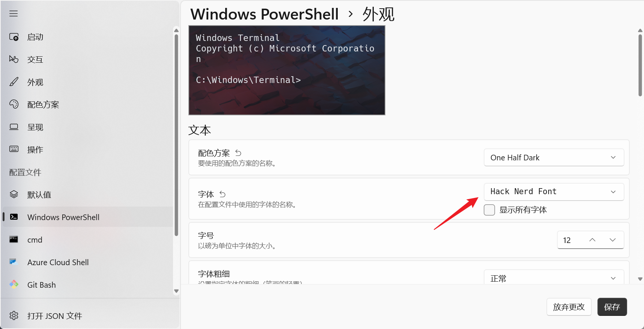
Task: Expand the 字体粗细 font weight dropdown
Action: [x=554, y=278]
